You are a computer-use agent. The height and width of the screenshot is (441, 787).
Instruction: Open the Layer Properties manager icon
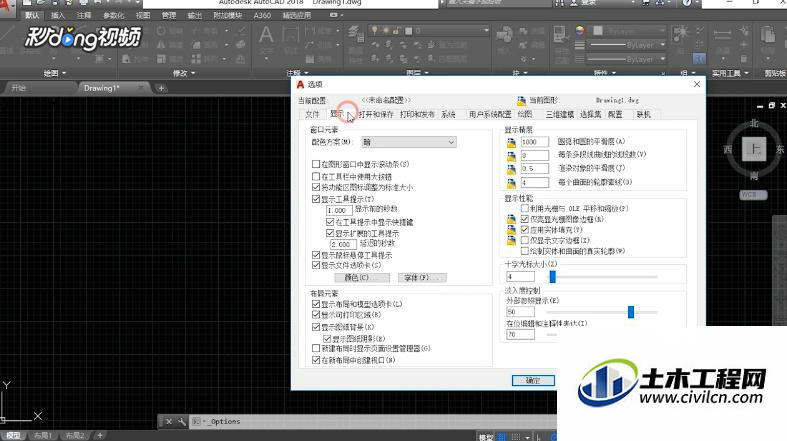[355, 35]
